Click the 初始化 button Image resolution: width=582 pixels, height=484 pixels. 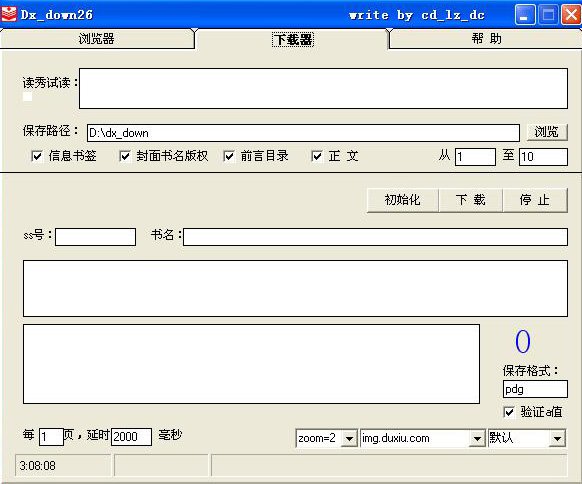(x=403, y=200)
